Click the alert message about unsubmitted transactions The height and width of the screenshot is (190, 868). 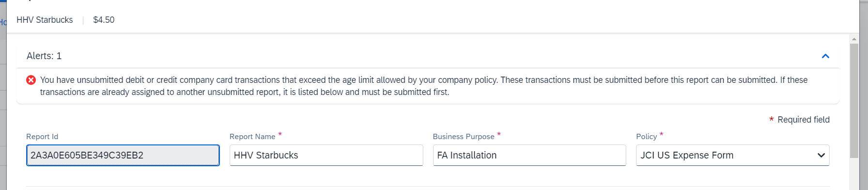point(424,86)
